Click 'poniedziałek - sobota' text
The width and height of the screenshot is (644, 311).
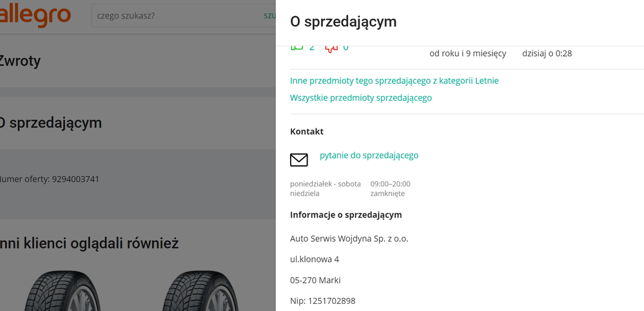326,184
